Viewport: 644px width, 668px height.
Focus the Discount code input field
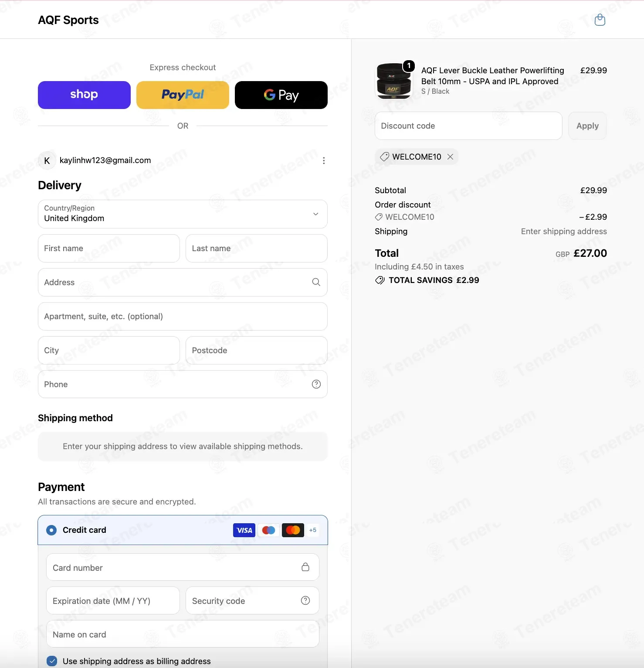468,126
